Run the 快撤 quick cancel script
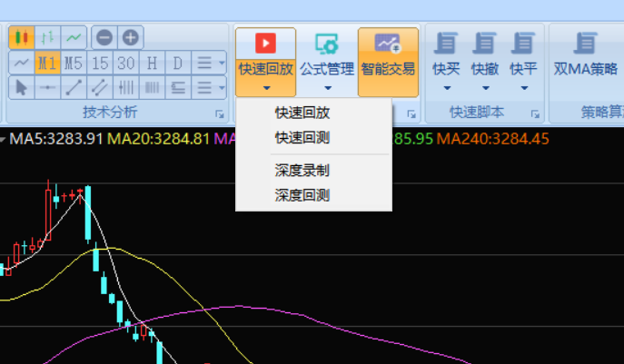This screenshot has width=624, height=364. tap(485, 54)
